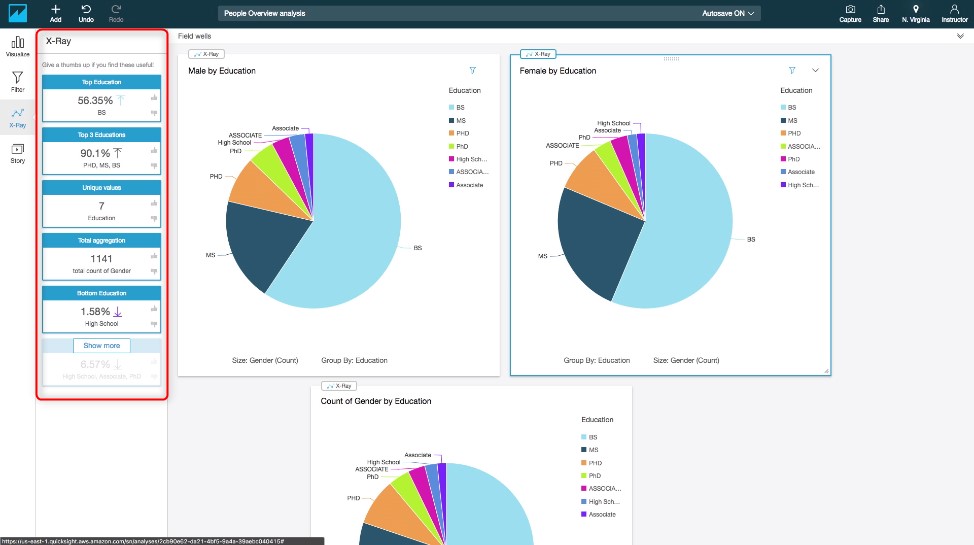Click the Female chart resize handle corner
This screenshot has height=545, width=974.
(826, 370)
